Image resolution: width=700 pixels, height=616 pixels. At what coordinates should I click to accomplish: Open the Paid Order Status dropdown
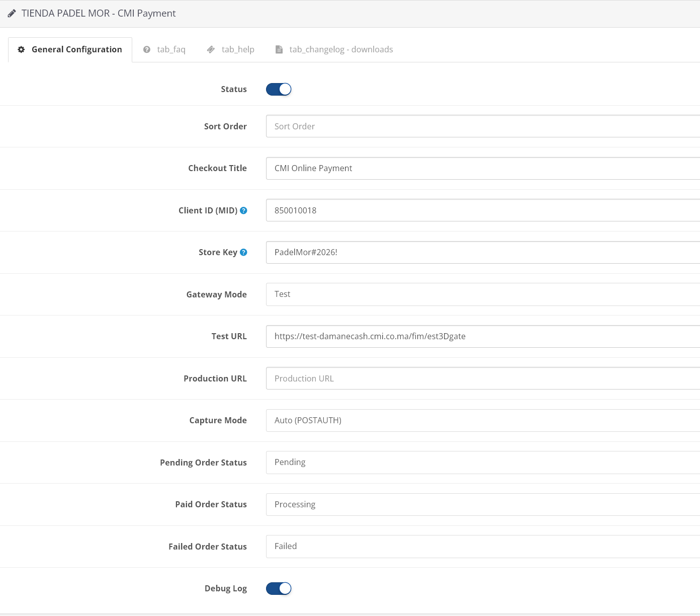pos(483,504)
